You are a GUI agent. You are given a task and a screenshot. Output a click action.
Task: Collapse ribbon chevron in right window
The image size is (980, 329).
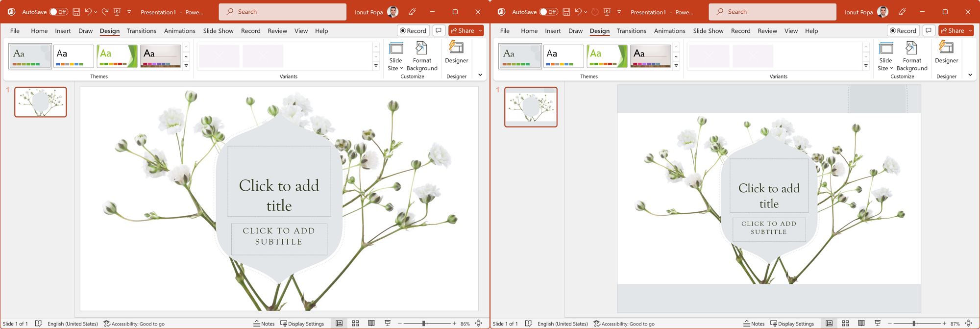pos(970,75)
